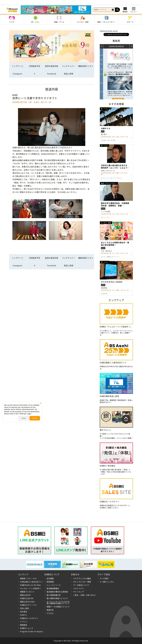Open photo of woman in red kimono

click(29, 231)
